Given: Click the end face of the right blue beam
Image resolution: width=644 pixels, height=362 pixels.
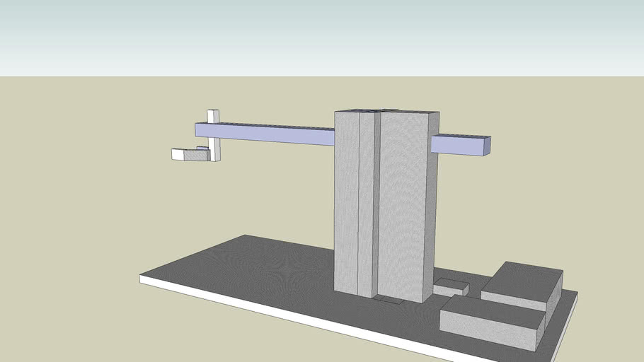Looking at the screenshot, I should pyautogui.click(x=488, y=146).
